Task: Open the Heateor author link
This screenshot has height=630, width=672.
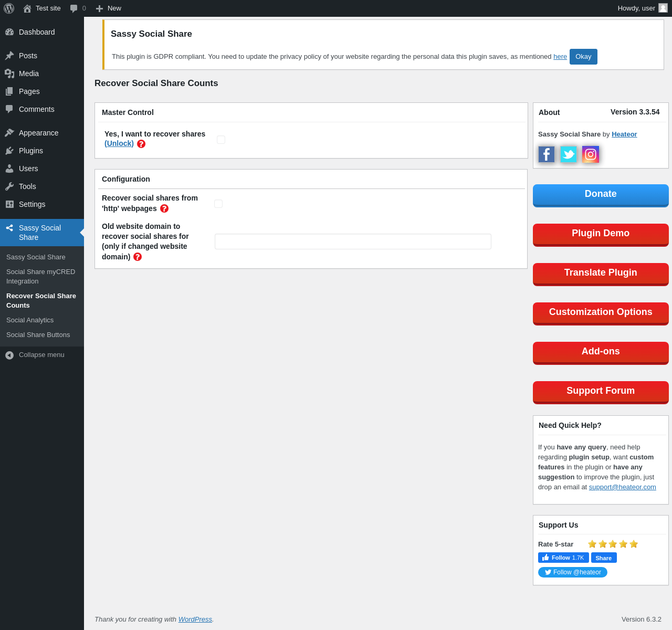Action: 624,134
